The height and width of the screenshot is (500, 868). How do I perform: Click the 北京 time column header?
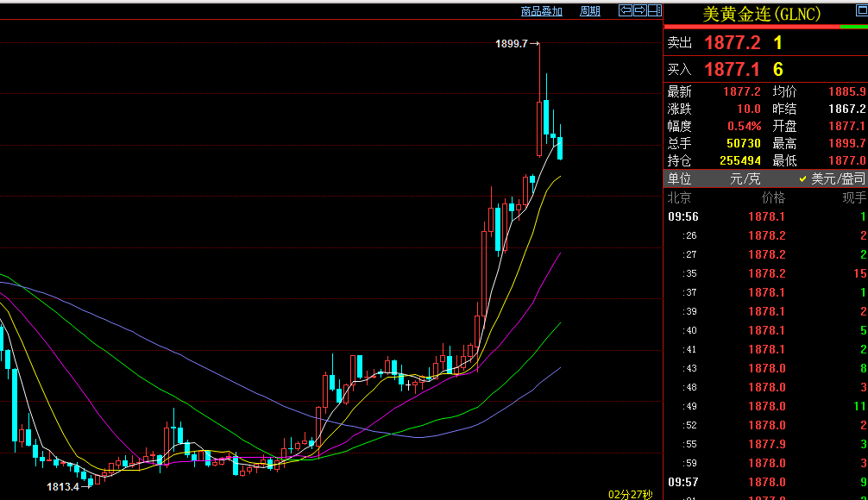pos(680,197)
